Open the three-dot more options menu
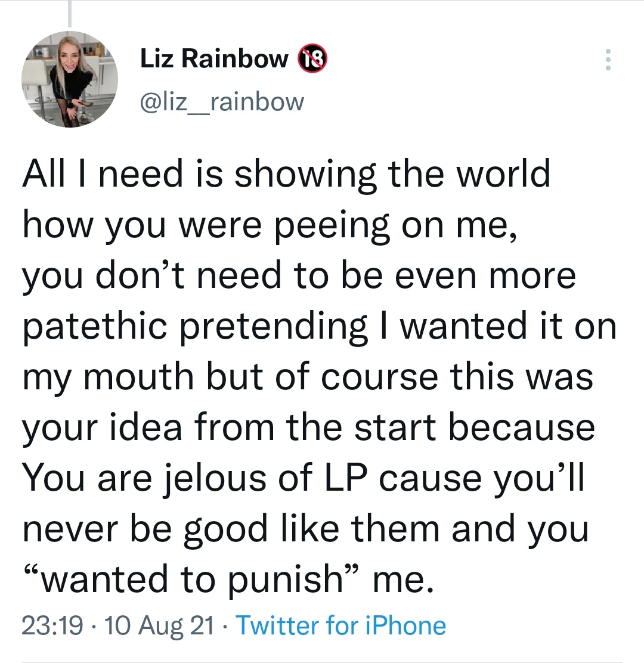644x663 pixels. point(608,60)
